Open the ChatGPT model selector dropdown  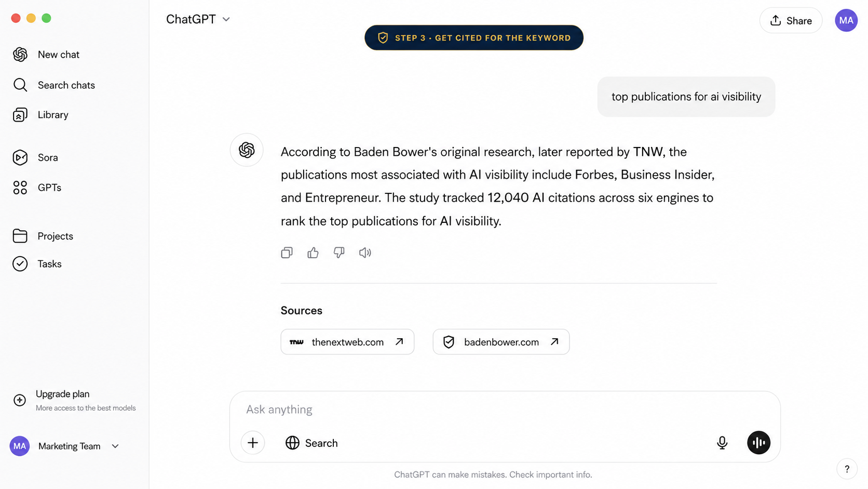(198, 19)
